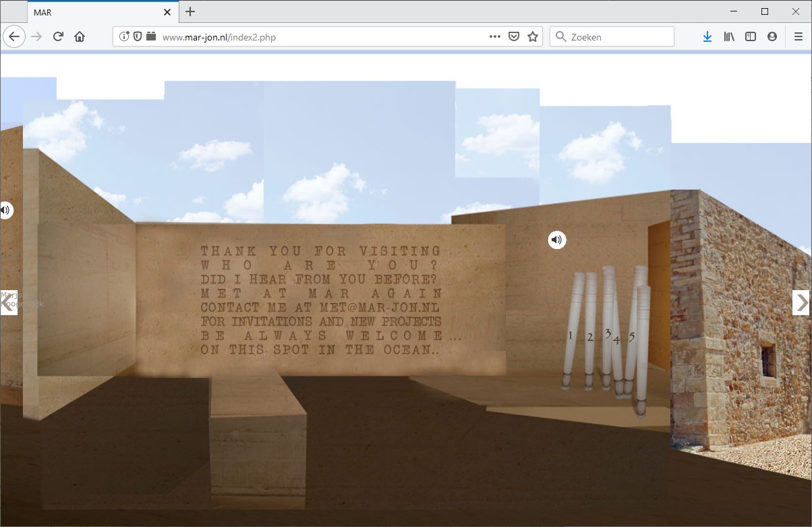The width and height of the screenshot is (812, 527).
Task: Go to previous scene with left arrow
Action: [8, 302]
